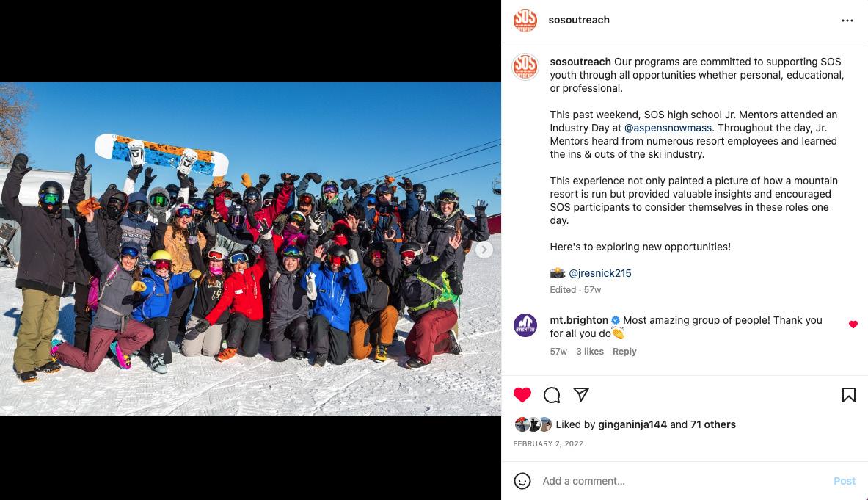Unlike the post with the heart icon

tap(522, 395)
